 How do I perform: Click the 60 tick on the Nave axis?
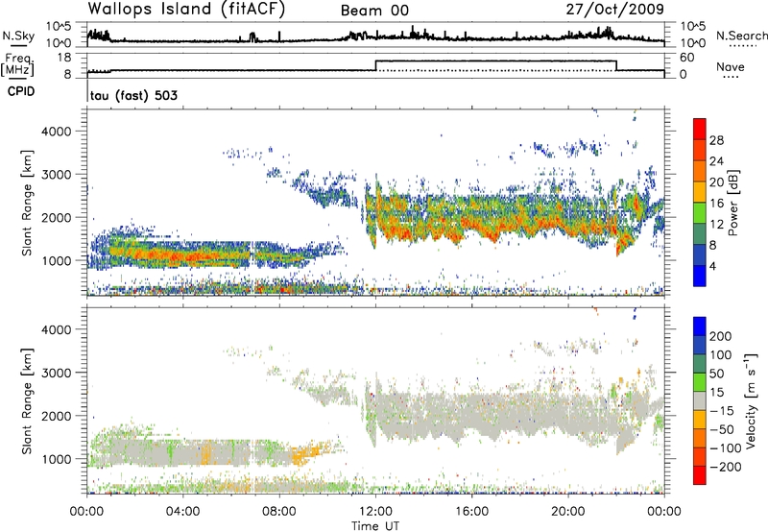[687, 58]
